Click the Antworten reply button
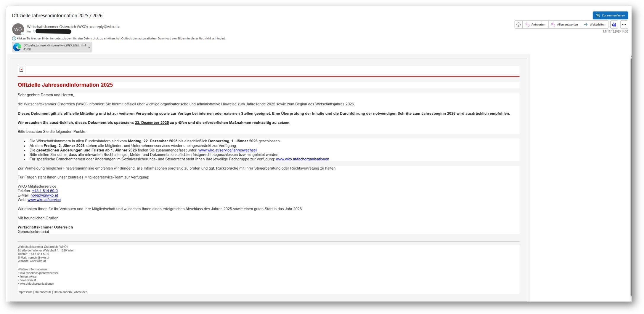Screen dimensions: 644x314 [x=535, y=25]
